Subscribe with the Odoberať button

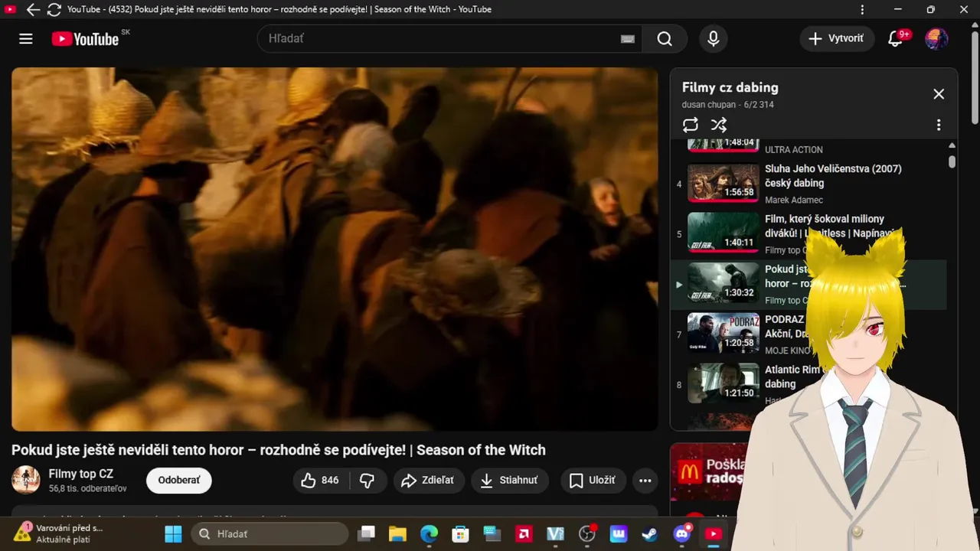179,481
